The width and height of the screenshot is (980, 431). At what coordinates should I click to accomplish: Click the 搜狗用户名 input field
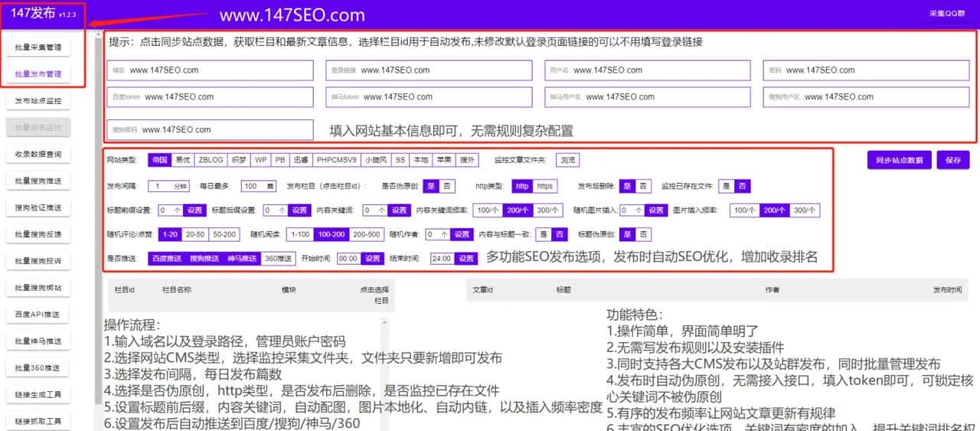(x=866, y=97)
